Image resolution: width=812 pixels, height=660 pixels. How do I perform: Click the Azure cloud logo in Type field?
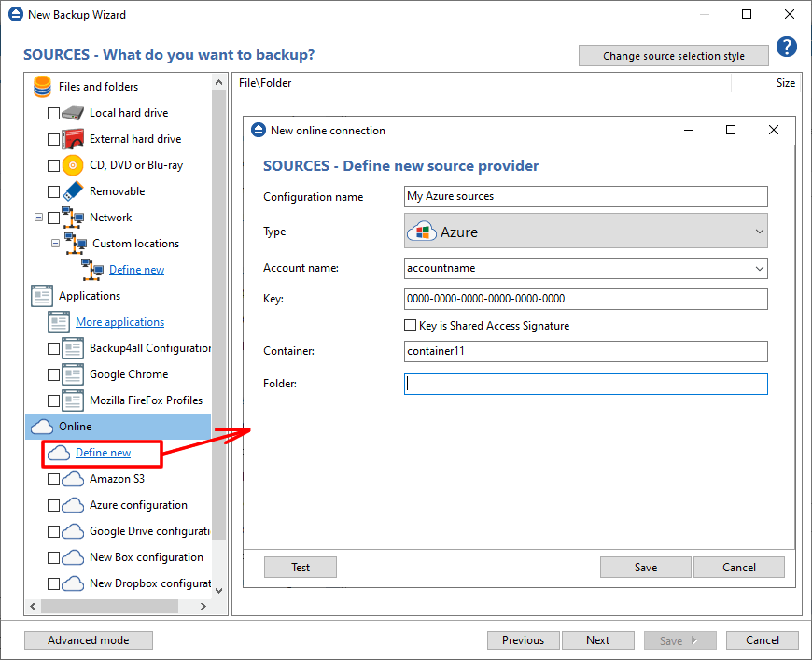point(422,232)
